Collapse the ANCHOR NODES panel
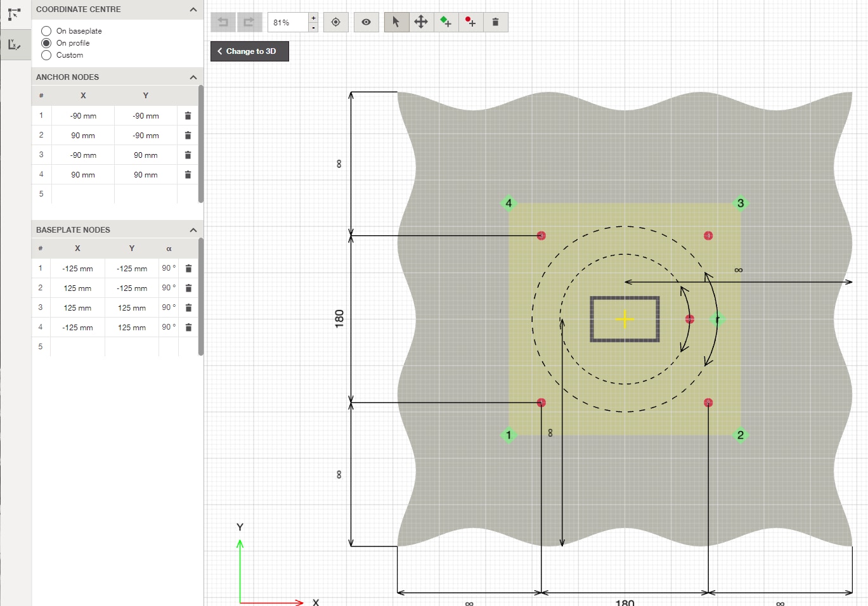 point(193,77)
